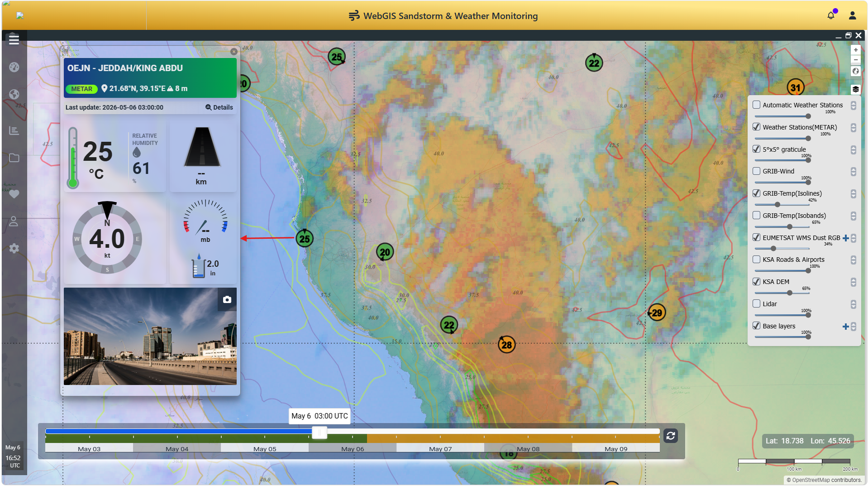Click the globe icon in left sidebar
The image size is (868, 486).
[14, 94]
